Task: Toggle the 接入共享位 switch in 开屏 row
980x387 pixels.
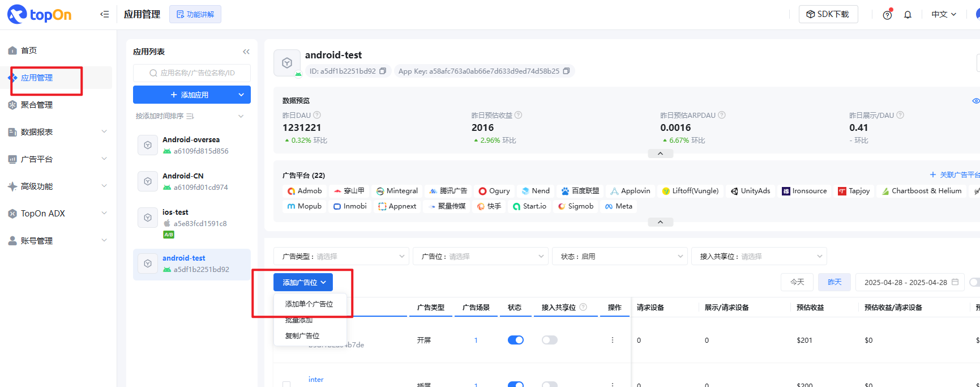Action: [x=550, y=340]
